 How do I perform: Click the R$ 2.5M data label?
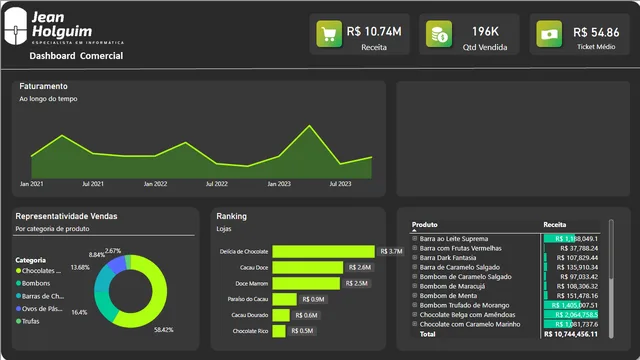click(356, 283)
